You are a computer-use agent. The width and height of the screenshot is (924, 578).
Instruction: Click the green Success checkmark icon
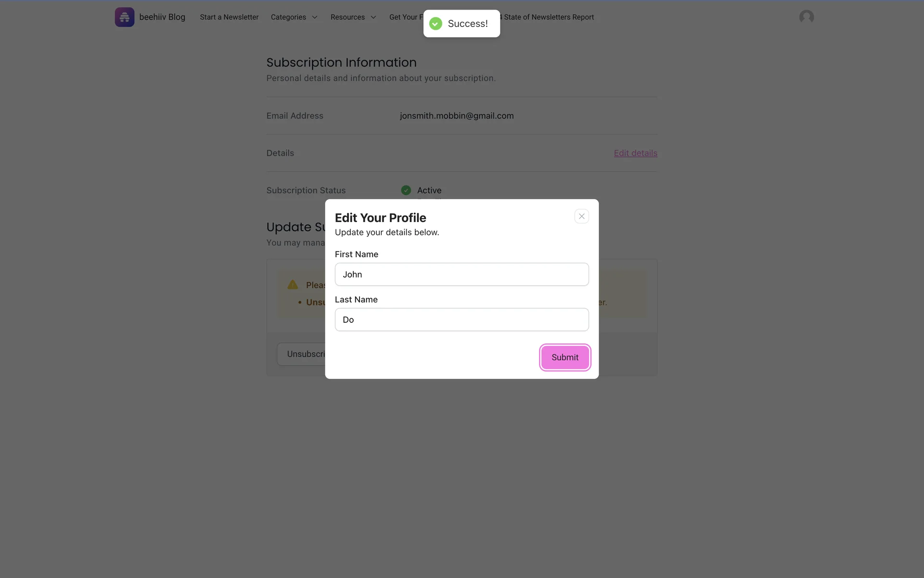pos(436,24)
